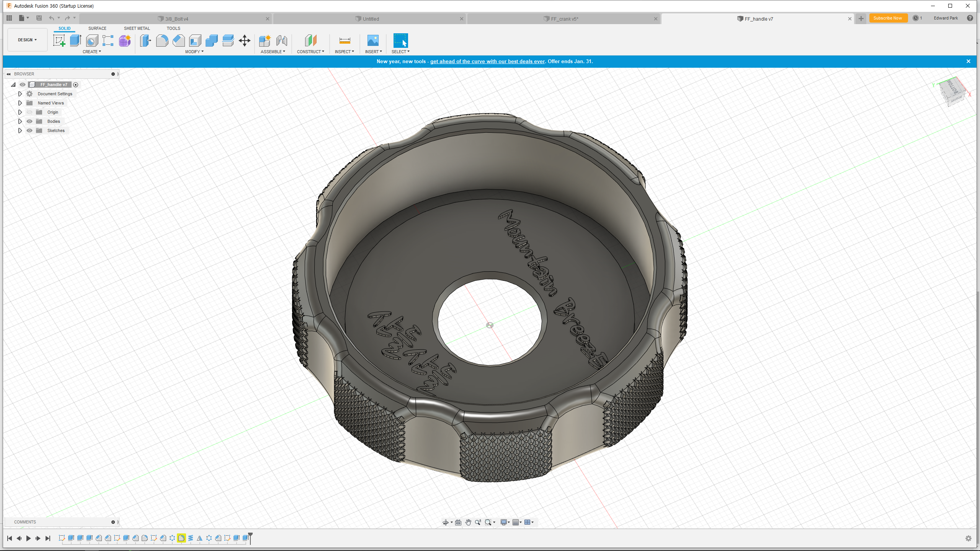Image resolution: width=980 pixels, height=551 pixels.
Task: Select the Move/Copy tool
Action: click(244, 40)
